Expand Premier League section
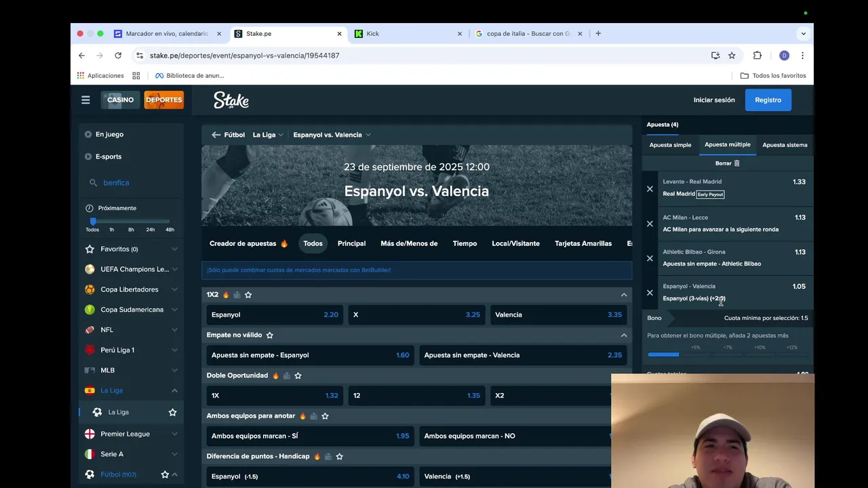This screenshot has width=868, height=488. (x=174, y=434)
